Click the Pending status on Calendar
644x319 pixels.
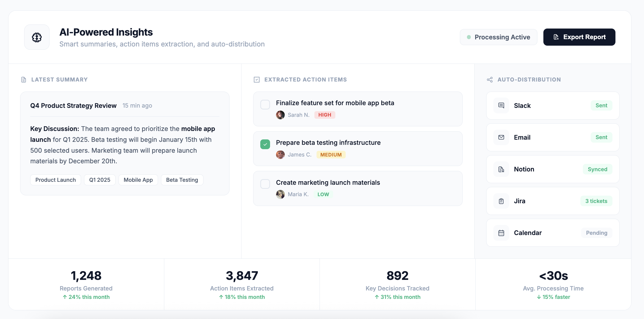coord(596,233)
